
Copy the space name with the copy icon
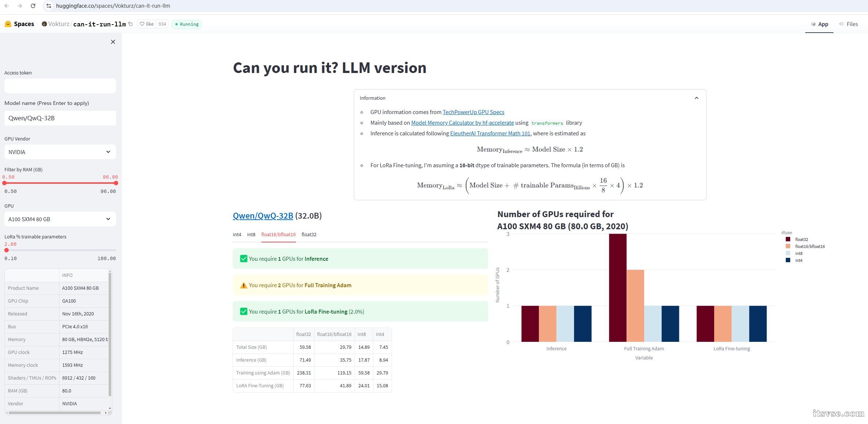tap(130, 24)
